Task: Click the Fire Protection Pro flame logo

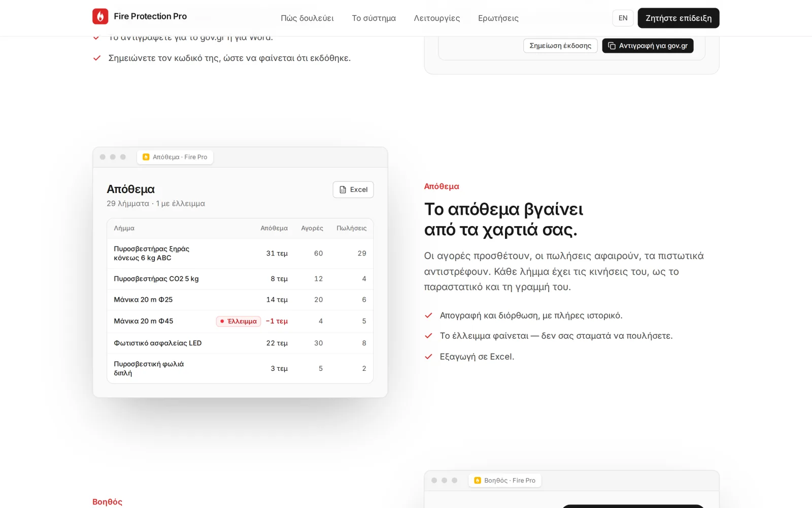Action: [x=100, y=16]
